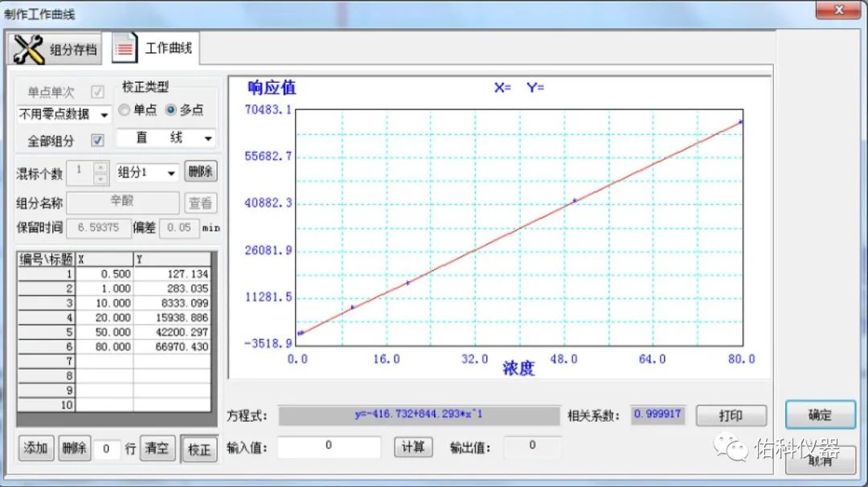
Task: Switch to the 组分存档 tab
Action: coord(72,50)
